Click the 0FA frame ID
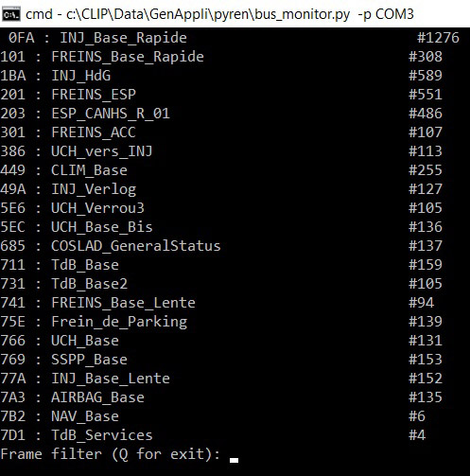Viewport: 470px width, 476px height. [x=22, y=38]
